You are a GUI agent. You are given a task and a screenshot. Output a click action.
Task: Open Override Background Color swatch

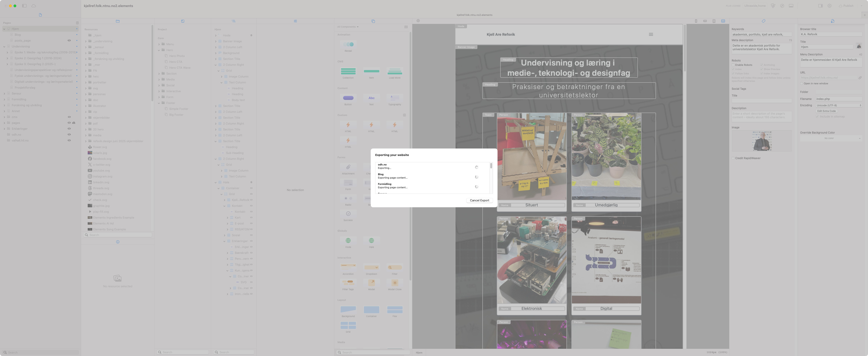click(831, 138)
